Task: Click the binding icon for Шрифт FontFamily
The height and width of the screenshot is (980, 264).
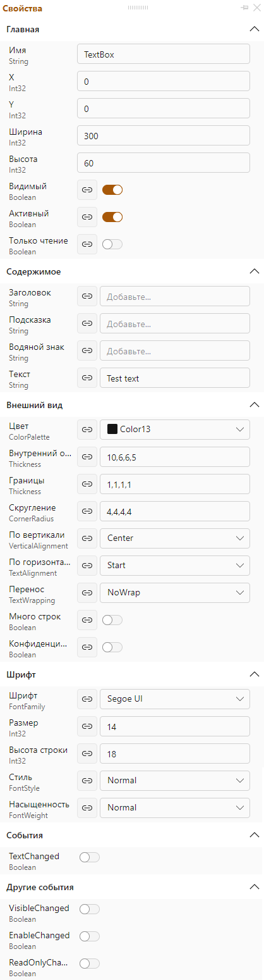Action: [87, 698]
